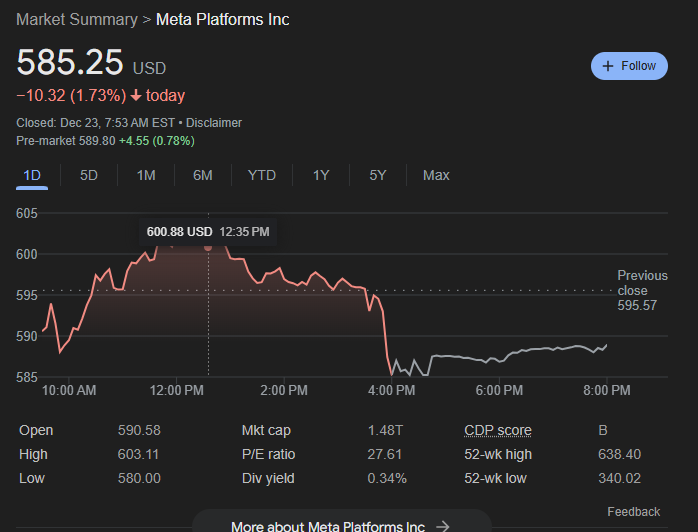
Task: Open More about Meta Platforms Inc
Action: (x=342, y=523)
